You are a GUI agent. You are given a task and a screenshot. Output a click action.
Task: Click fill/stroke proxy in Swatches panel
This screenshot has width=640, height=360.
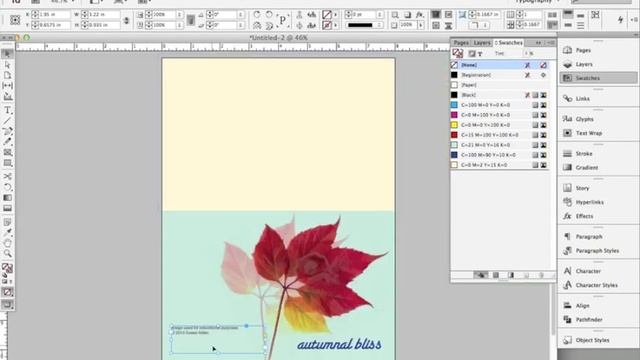(458, 53)
